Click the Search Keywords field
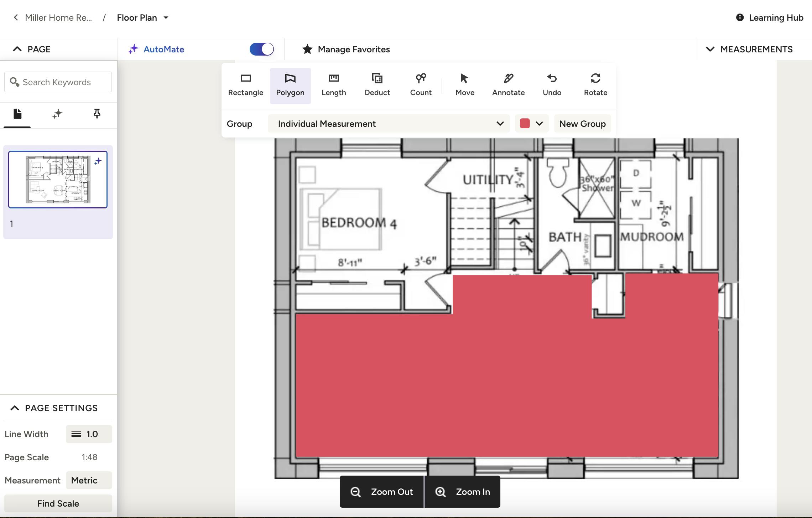The height and width of the screenshot is (518, 812). (58, 82)
